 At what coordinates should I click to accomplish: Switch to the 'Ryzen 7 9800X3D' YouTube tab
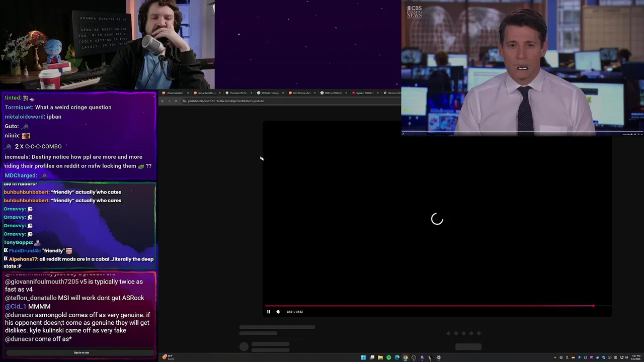click(365, 93)
